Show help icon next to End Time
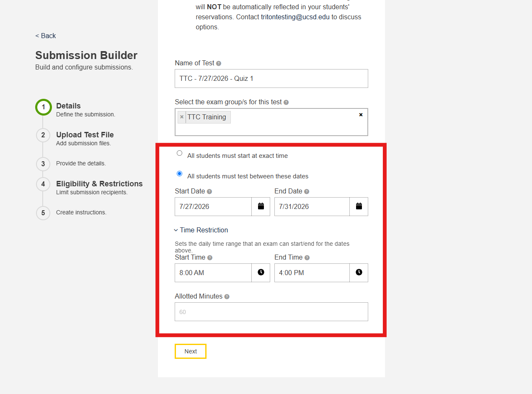 click(307, 258)
